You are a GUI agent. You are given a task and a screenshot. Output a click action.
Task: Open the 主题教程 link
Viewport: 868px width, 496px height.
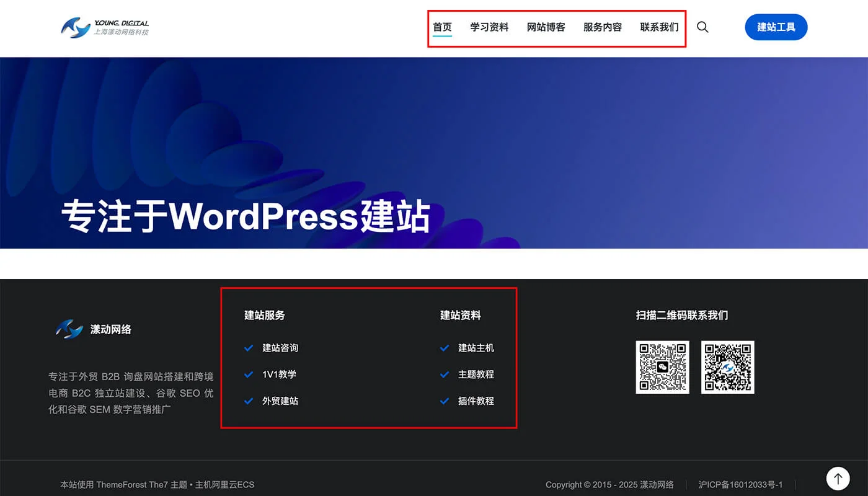(477, 374)
